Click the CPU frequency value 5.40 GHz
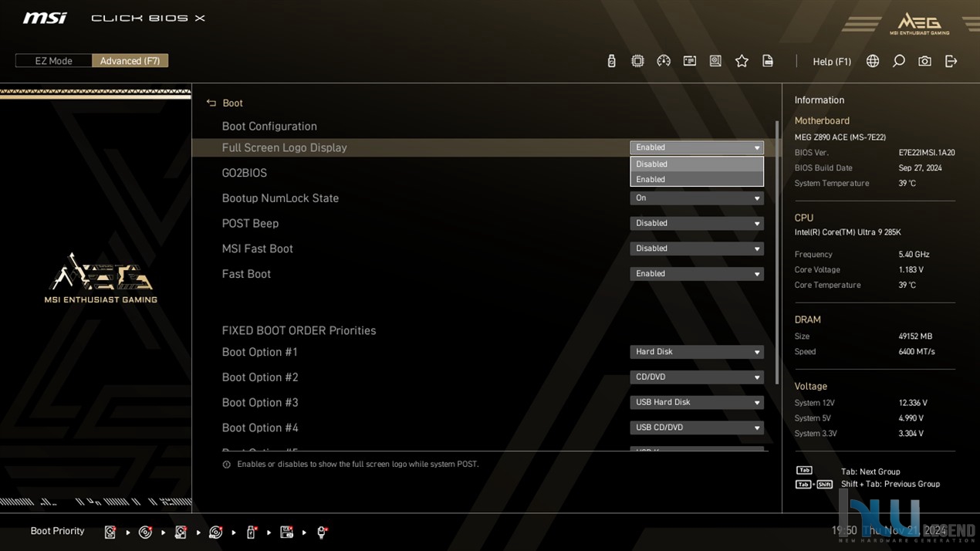 click(x=914, y=254)
